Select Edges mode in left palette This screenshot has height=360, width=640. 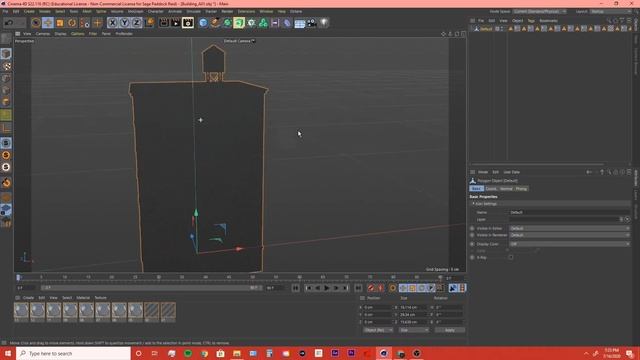(x=6, y=90)
